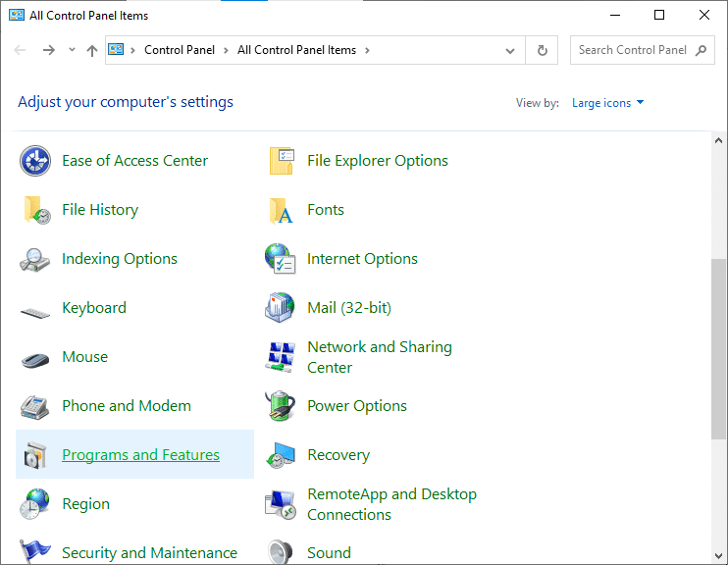This screenshot has width=728, height=565.
Task: Click the Refresh button in address bar
Action: pos(542,51)
